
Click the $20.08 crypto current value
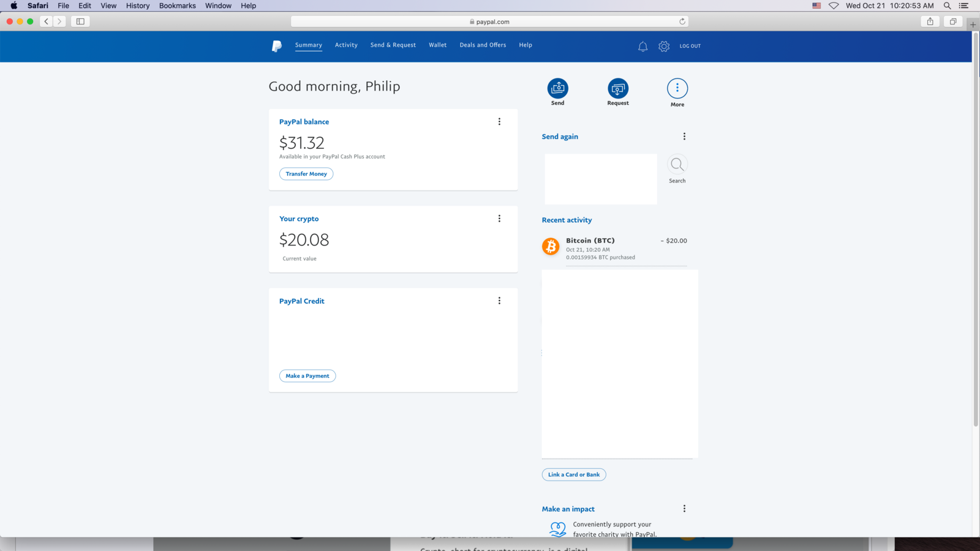(304, 239)
